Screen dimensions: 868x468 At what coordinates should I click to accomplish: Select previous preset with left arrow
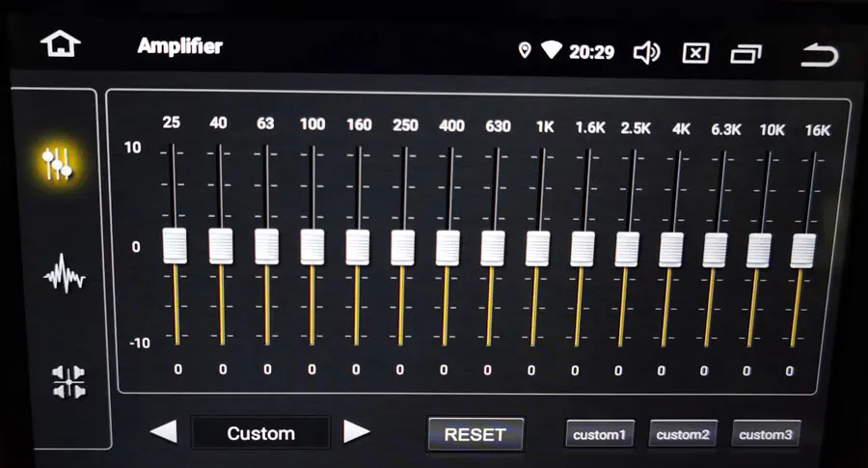(x=164, y=431)
